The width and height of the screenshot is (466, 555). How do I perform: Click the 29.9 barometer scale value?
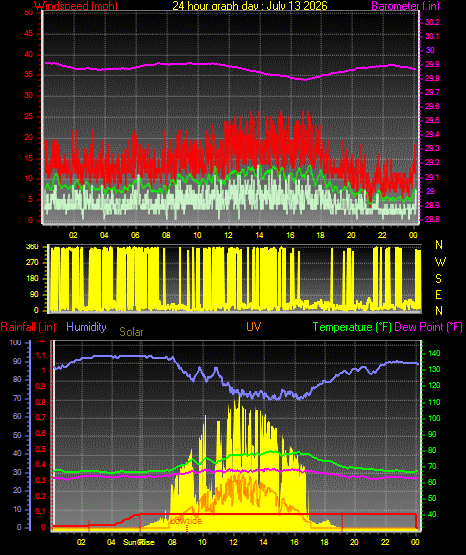coord(432,64)
